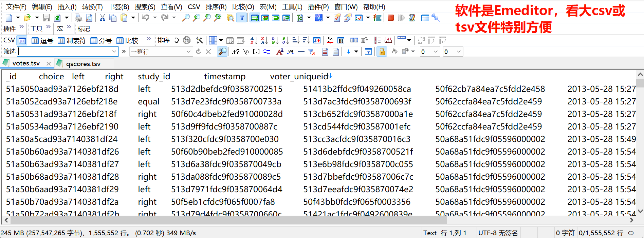Select the 逗号 comma CSV mode button
Screen dimensions: 644x238
pyautogui.click(x=42, y=41)
